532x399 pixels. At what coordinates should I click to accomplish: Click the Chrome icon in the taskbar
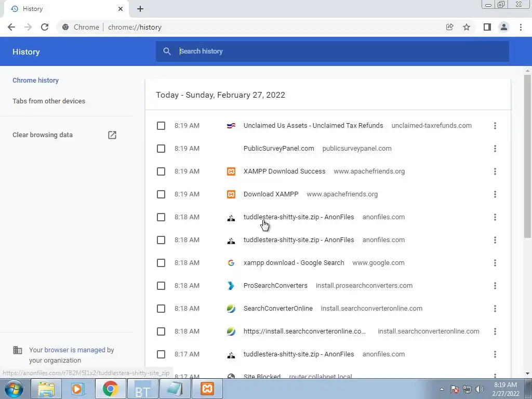110,389
